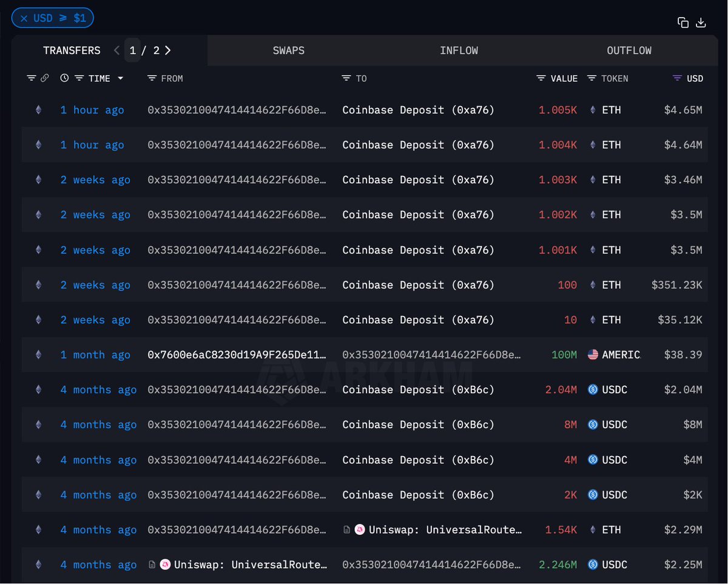Filter by the TO column

(346, 78)
